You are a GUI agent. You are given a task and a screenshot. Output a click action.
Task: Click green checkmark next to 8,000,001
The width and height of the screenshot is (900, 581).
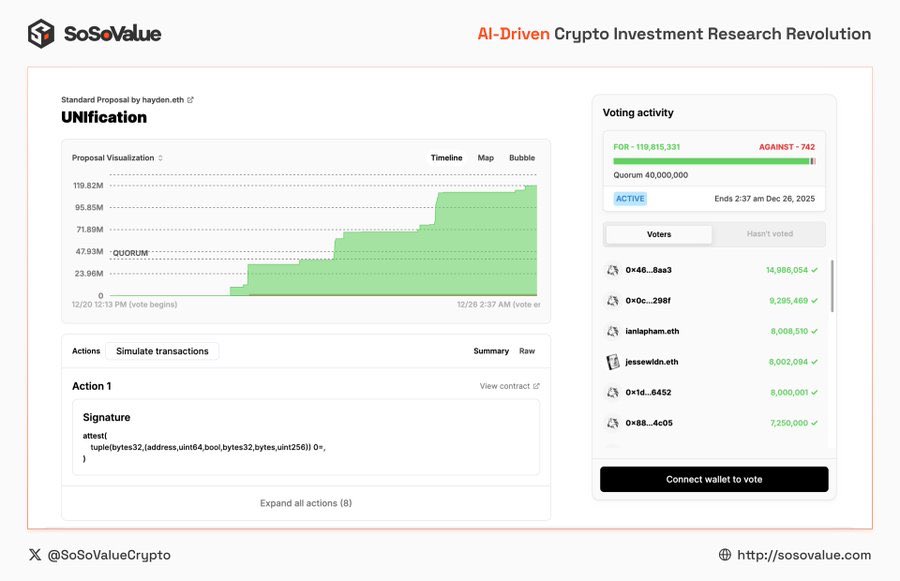(814, 392)
